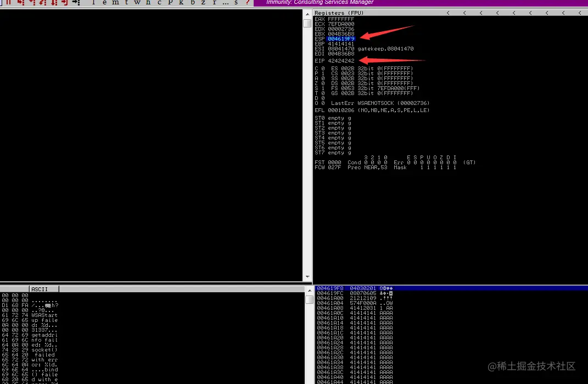
Task: Click the up arrow of disassembly scrollbar
Action: coord(307,14)
